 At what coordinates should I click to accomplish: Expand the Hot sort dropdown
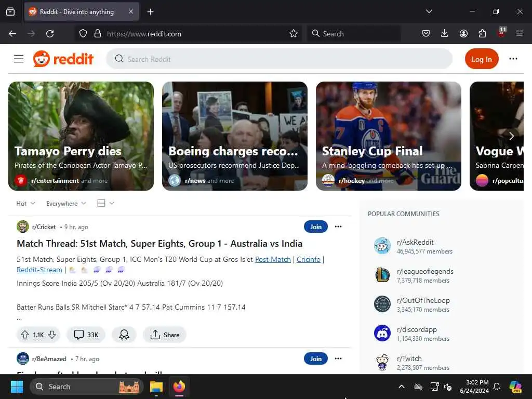25,204
